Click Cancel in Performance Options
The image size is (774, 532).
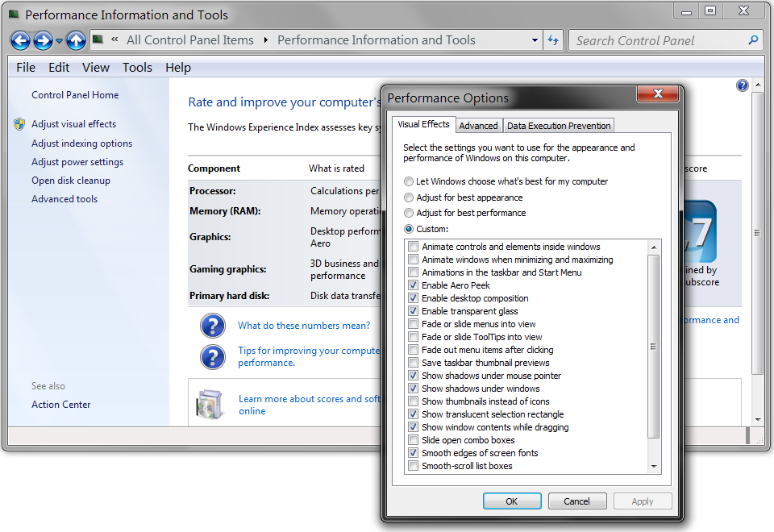pyautogui.click(x=577, y=501)
